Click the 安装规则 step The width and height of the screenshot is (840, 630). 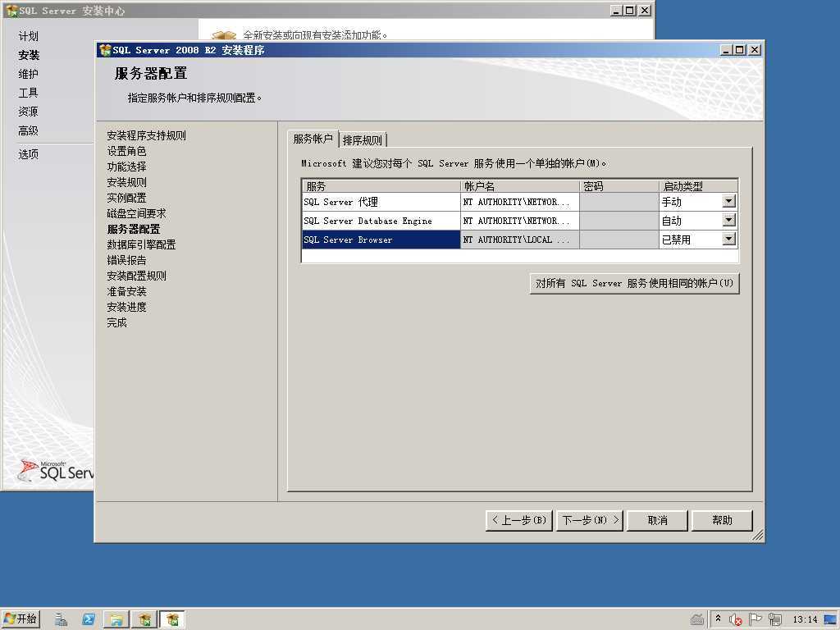pyautogui.click(x=126, y=182)
